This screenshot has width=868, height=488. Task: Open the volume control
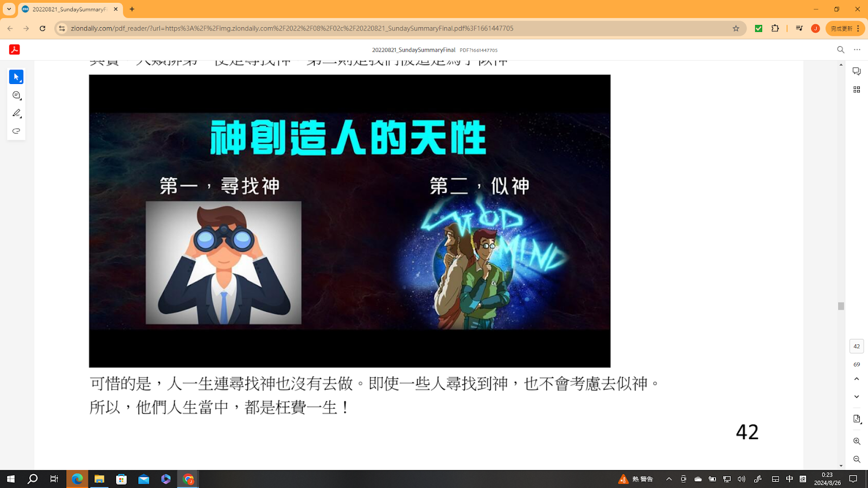(742, 479)
